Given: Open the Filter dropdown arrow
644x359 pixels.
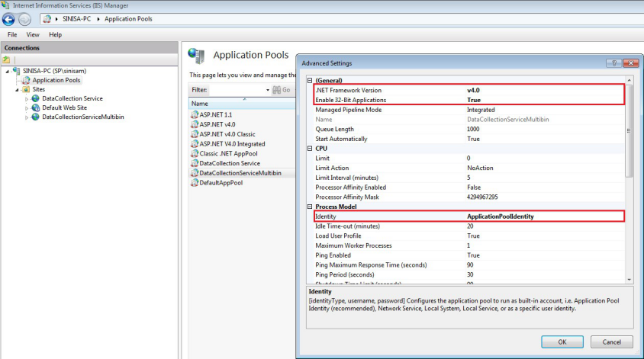Looking at the screenshot, I should pos(267,90).
